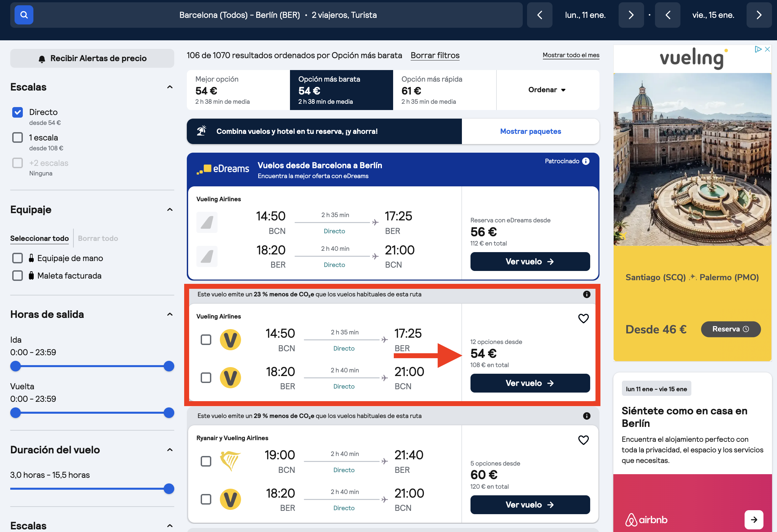Screen dimensions: 777x532
Task: Click Mostrar todo el mes link
Action: [x=571, y=55]
